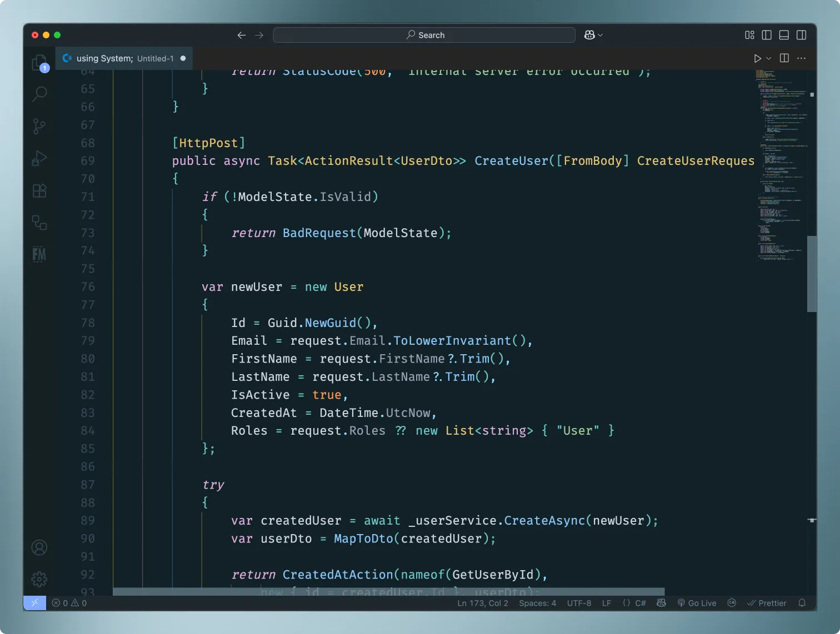Viewport: 840px width, 634px height.
Task: Open the run options dropdown chevron
Action: 769,58
